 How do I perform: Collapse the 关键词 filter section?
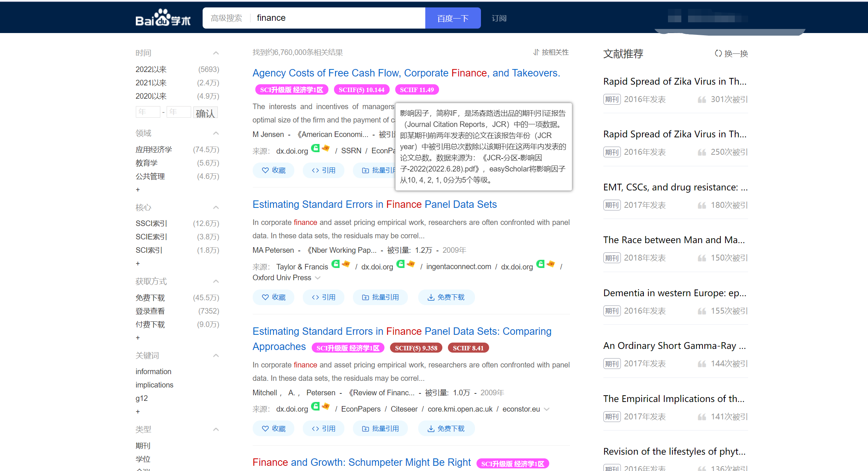point(216,356)
